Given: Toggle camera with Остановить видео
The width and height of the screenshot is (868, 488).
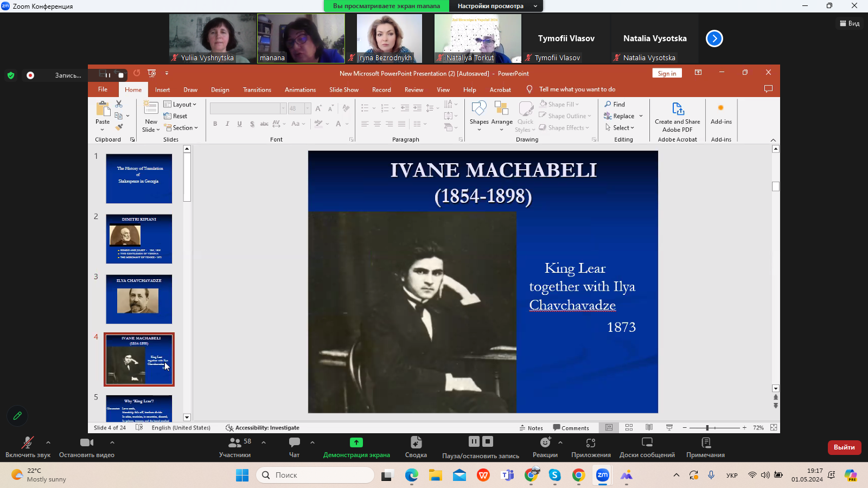Looking at the screenshot, I should pyautogui.click(x=86, y=443).
